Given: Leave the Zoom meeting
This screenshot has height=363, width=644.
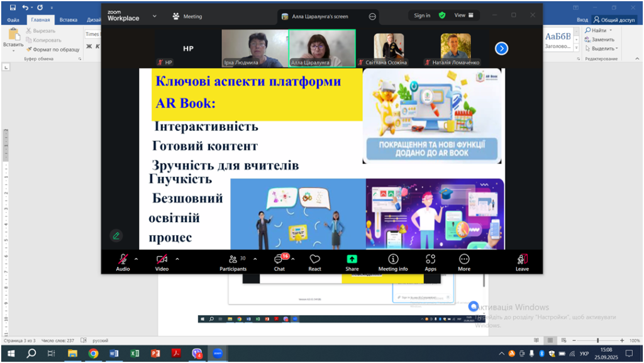Looking at the screenshot, I should point(522,262).
